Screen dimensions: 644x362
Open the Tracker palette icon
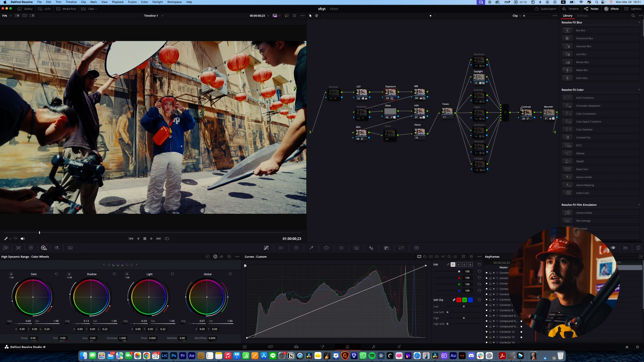tap(341, 248)
